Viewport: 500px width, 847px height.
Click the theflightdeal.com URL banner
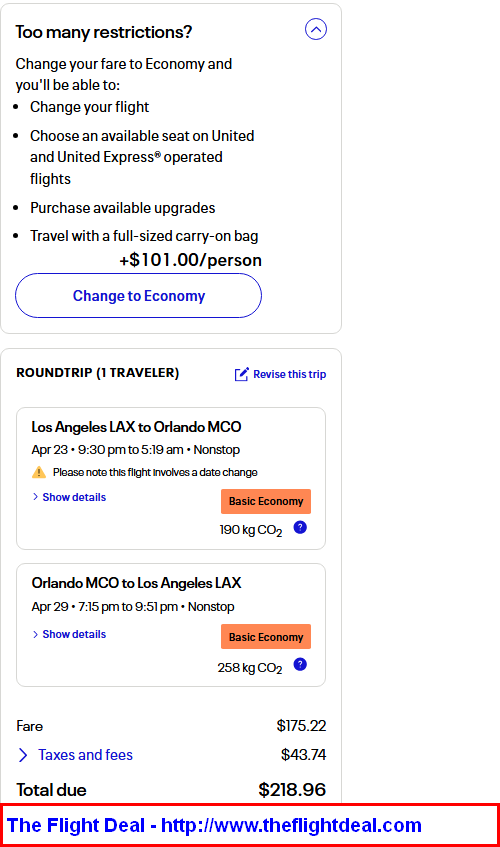coord(249,825)
